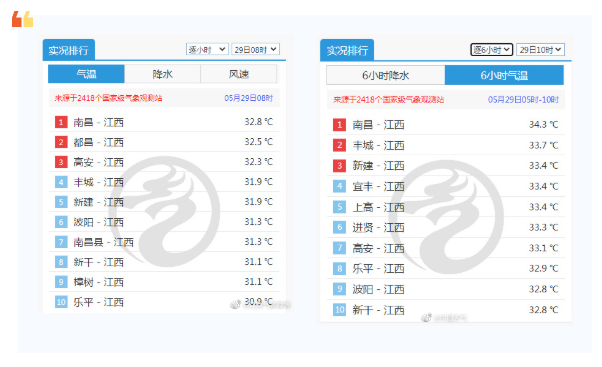The width and height of the screenshot is (602, 367).
Task: Click 都昌 - 江西 station name
Action: point(99,142)
